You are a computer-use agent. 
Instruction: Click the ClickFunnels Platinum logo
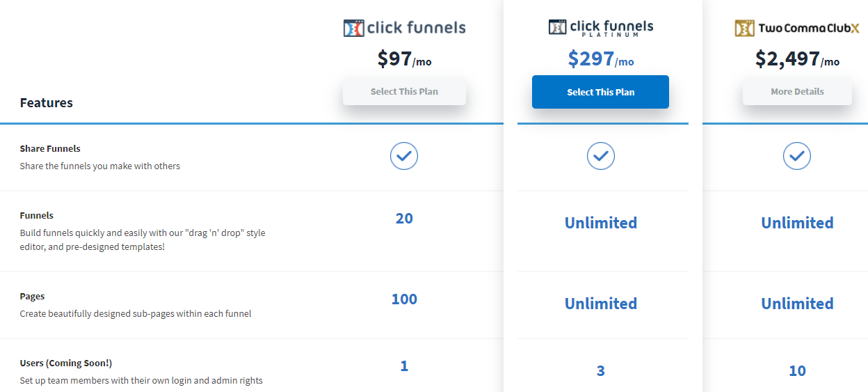[600, 28]
